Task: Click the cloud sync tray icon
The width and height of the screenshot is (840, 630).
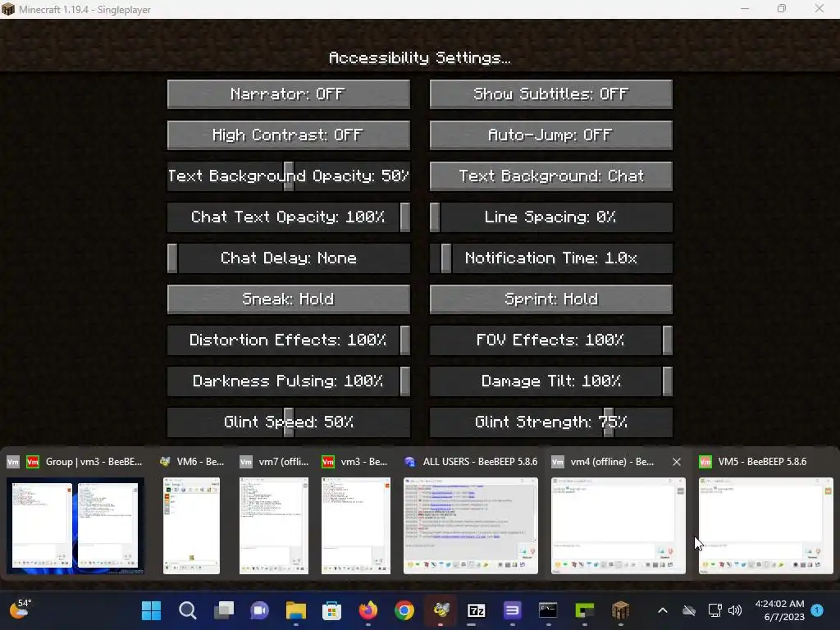Action: point(689,610)
